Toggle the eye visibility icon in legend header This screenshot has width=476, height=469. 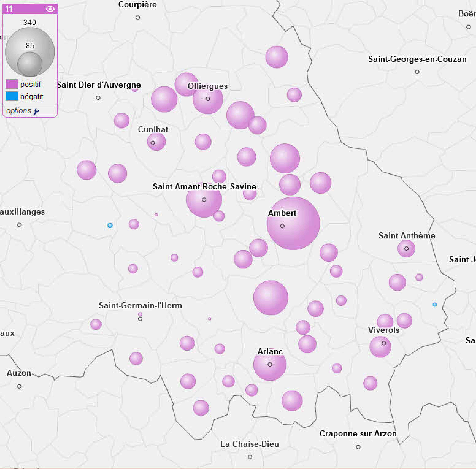point(50,9)
